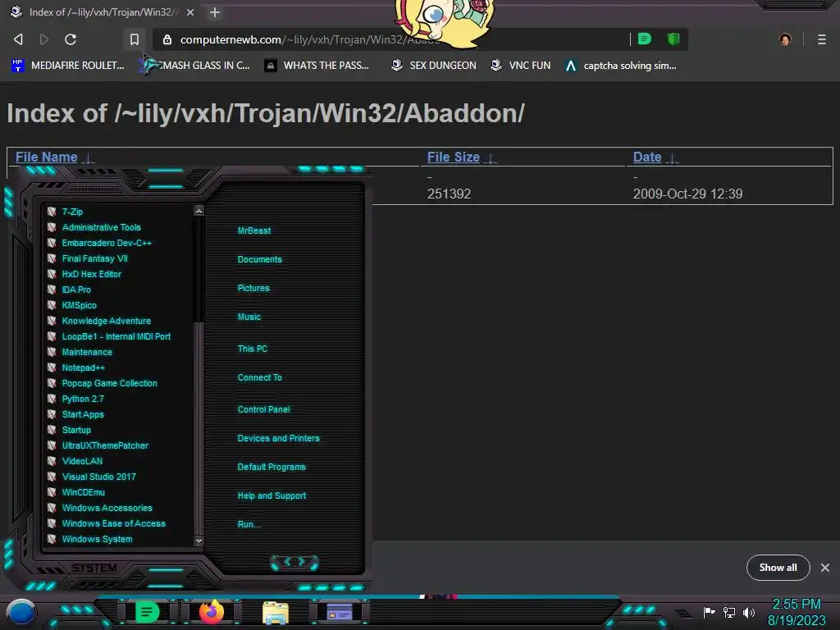Click Show all downloads button
This screenshot has width=840, height=630.
tap(778, 568)
